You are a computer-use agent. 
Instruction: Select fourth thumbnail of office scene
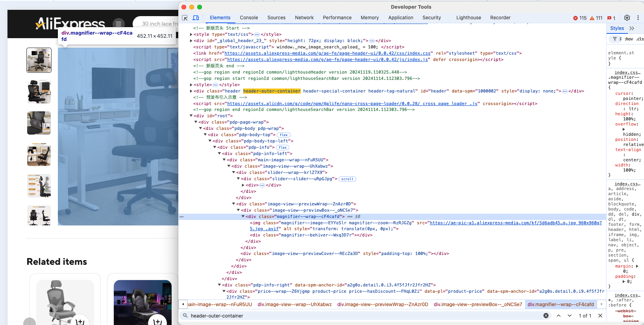point(39,154)
